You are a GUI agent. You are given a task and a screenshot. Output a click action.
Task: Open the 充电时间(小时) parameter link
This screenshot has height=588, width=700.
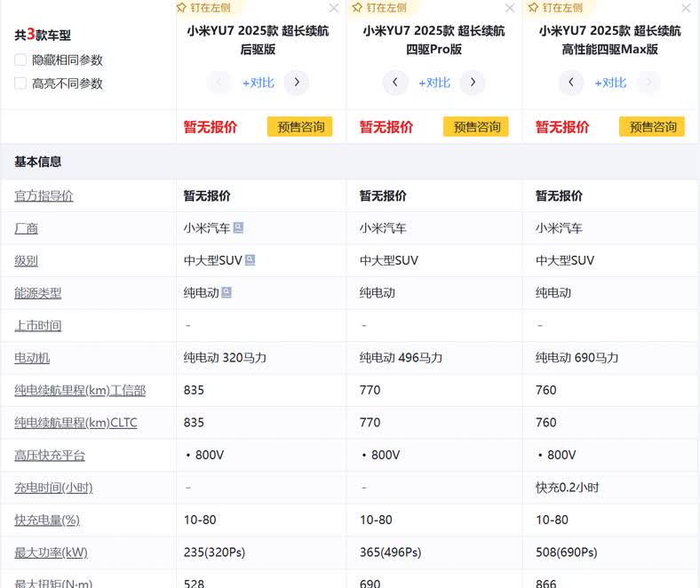[53, 488]
